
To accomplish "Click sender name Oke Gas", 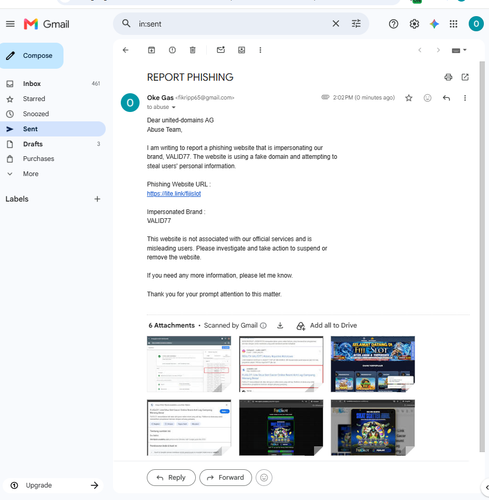I will (160, 98).
